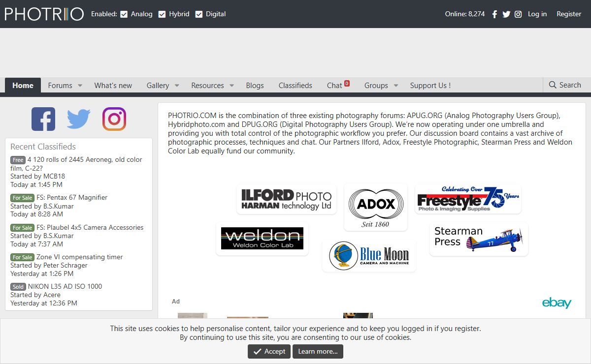
Task: Open the ADOX partner logo
Action: point(376,208)
